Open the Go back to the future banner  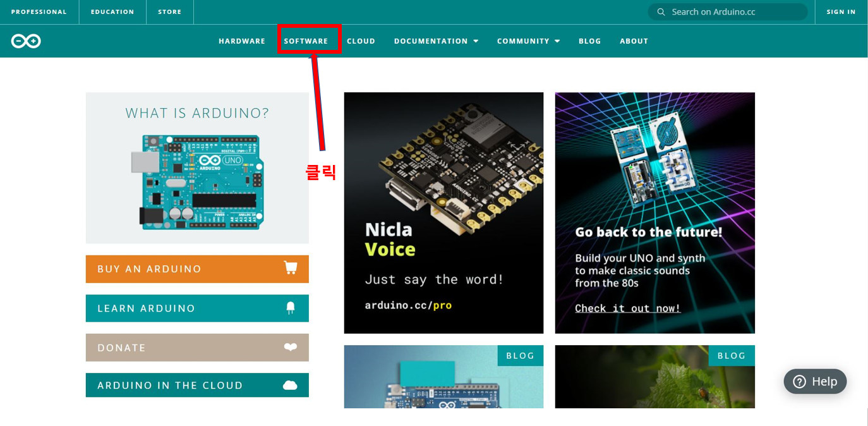(x=654, y=213)
